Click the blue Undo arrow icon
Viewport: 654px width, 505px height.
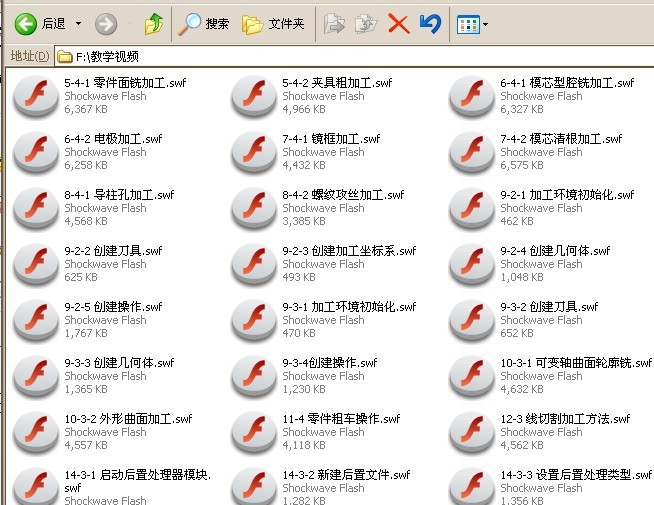(430, 24)
